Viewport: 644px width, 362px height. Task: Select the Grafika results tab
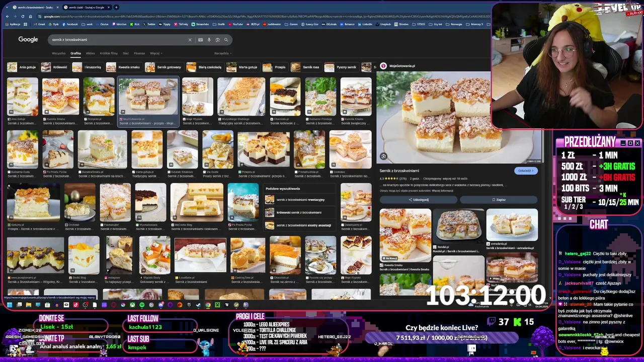(75, 53)
